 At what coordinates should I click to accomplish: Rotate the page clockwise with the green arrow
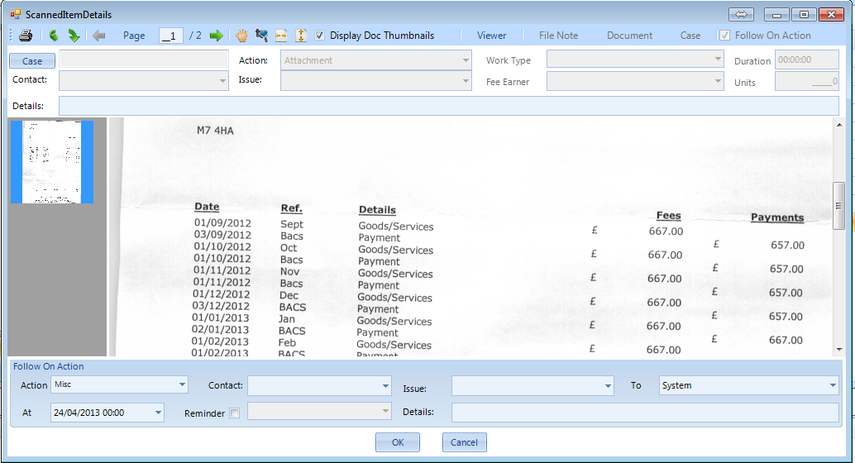(x=74, y=36)
